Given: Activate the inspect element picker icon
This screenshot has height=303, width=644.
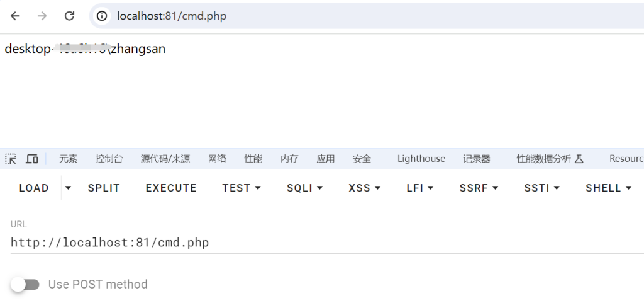Looking at the screenshot, I should (11, 159).
